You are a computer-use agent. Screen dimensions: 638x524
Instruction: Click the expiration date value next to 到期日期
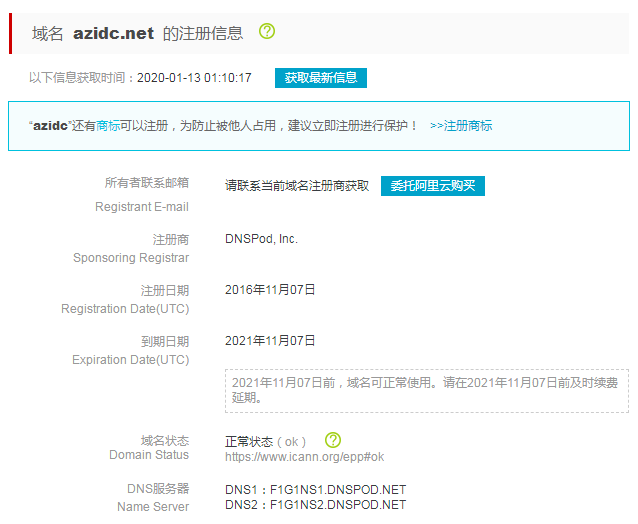[x=270, y=341]
